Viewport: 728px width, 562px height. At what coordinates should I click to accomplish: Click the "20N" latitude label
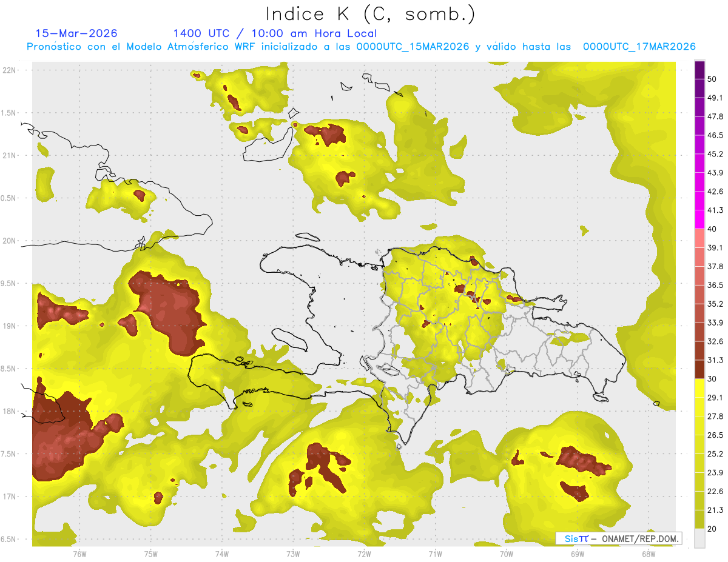[x=10, y=241]
